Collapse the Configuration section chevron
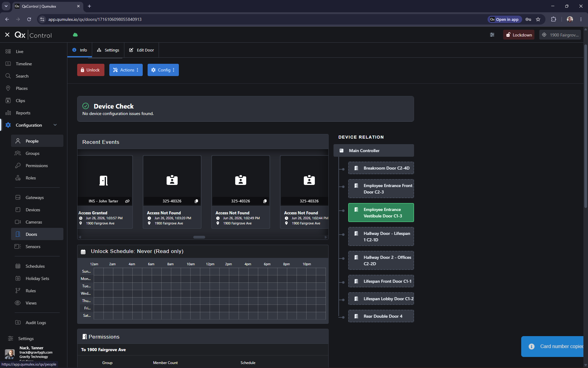The image size is (588, 368). [55, 125]
